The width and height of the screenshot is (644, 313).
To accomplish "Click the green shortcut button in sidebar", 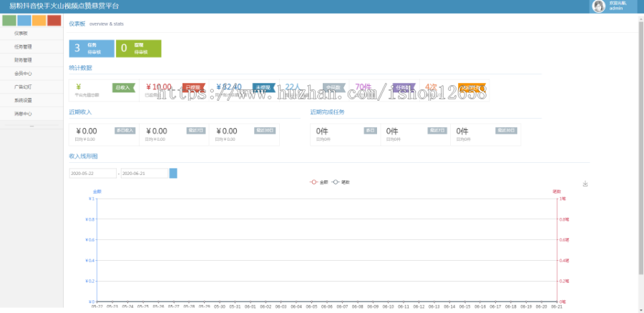I will pos(9,20).
